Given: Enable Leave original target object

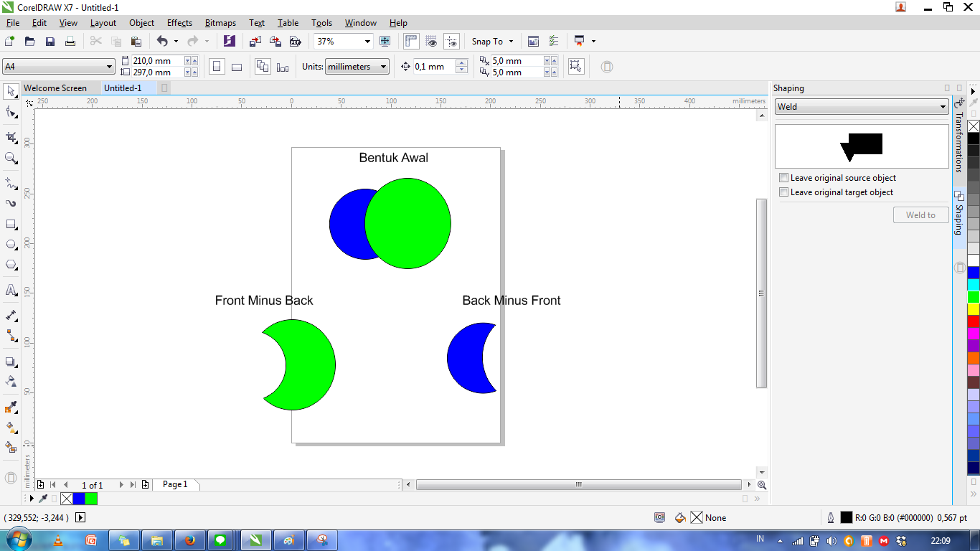Looking at the screenshot, I should [x=783, y=192].
